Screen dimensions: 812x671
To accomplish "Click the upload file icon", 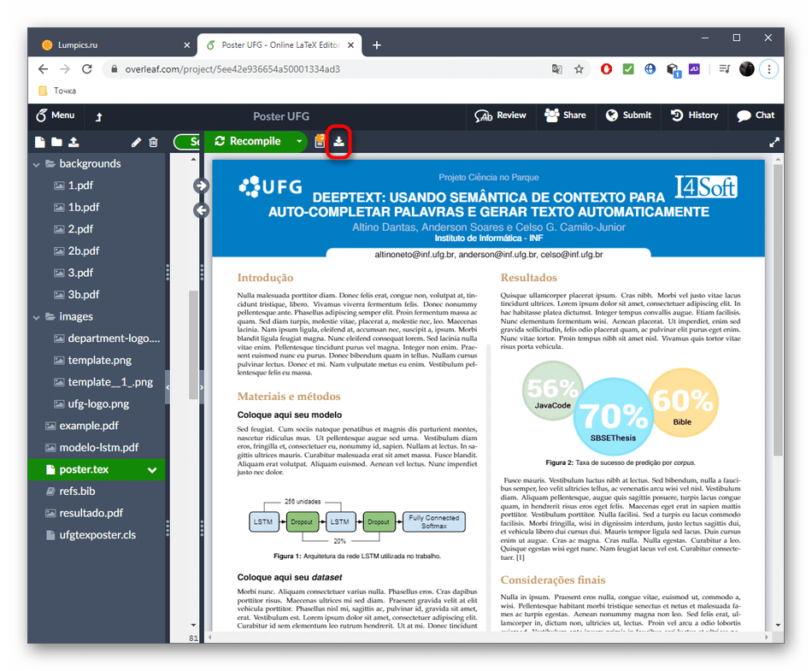I will (74, 142).
